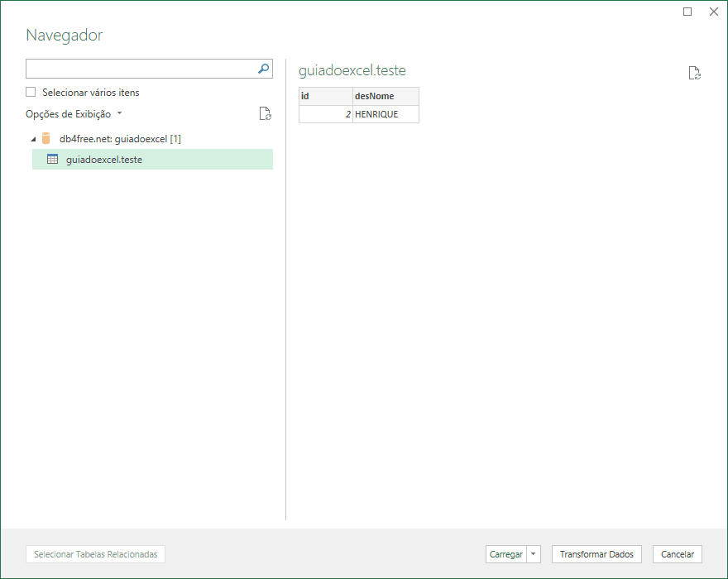Open the Carregar dropdown arrow
Screen dimensions: 728x579
(x=534, y=554)
